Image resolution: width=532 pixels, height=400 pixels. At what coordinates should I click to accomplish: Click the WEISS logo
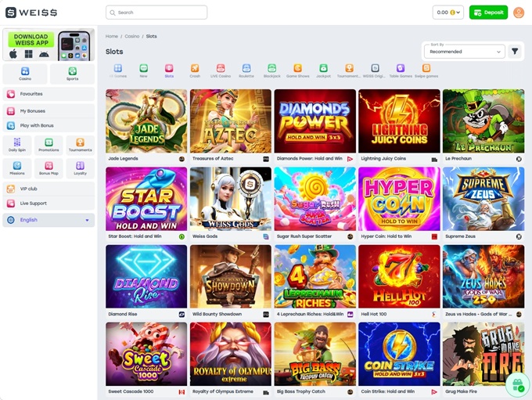[31, 13]
